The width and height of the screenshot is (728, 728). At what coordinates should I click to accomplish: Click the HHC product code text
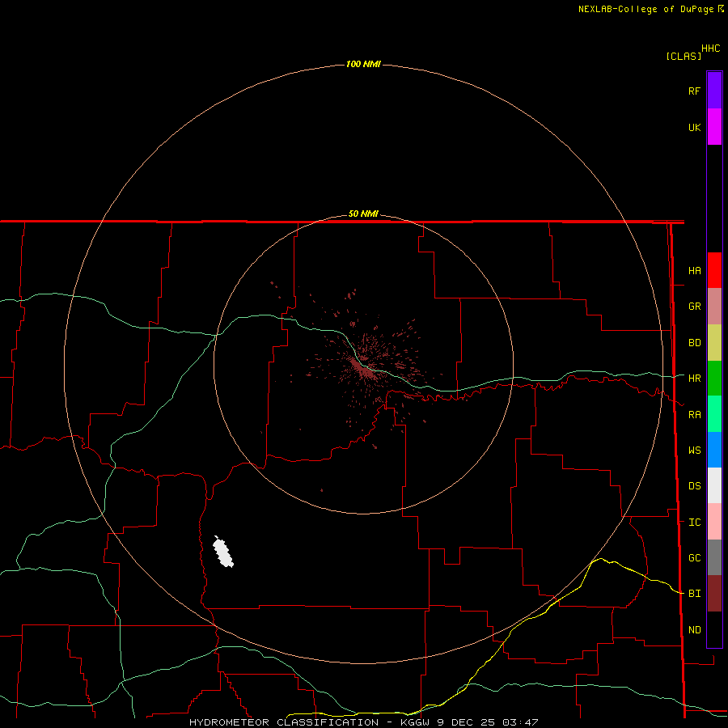(711, 49)
